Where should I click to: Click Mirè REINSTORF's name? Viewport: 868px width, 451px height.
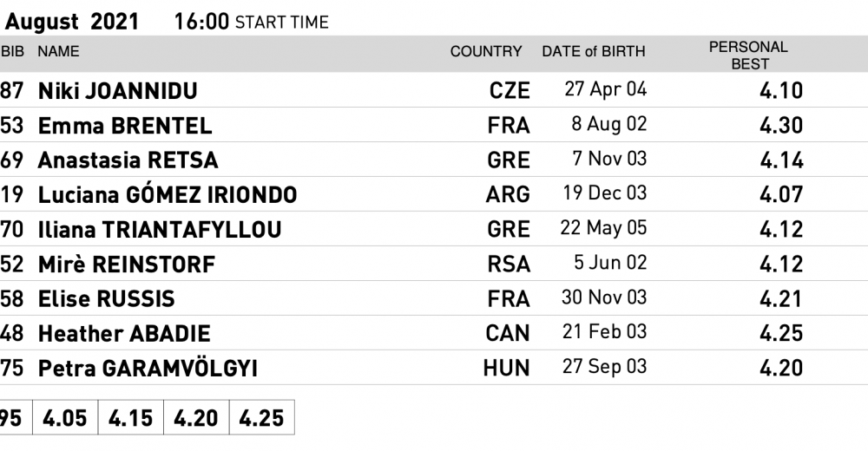tap(127, 265)
